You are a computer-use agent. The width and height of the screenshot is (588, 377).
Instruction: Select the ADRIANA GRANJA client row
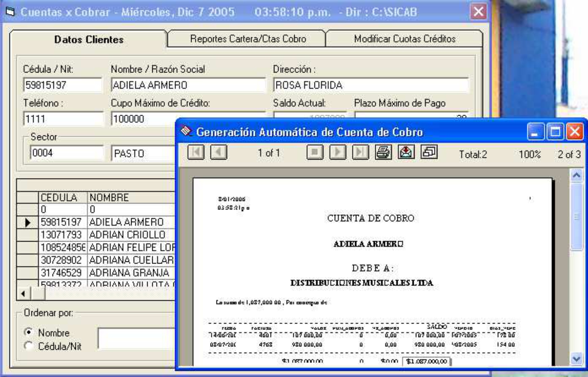pyautogui.click(x=129, y=273)
